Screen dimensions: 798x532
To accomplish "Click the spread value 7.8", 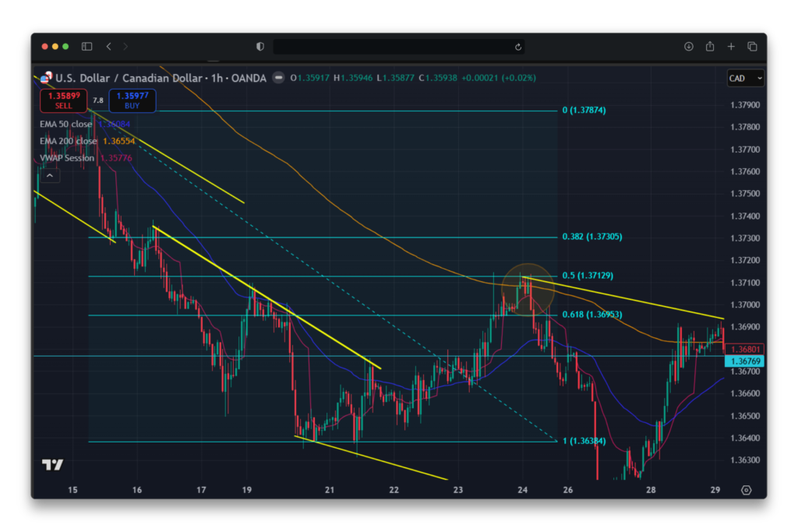I will (98, 100).
